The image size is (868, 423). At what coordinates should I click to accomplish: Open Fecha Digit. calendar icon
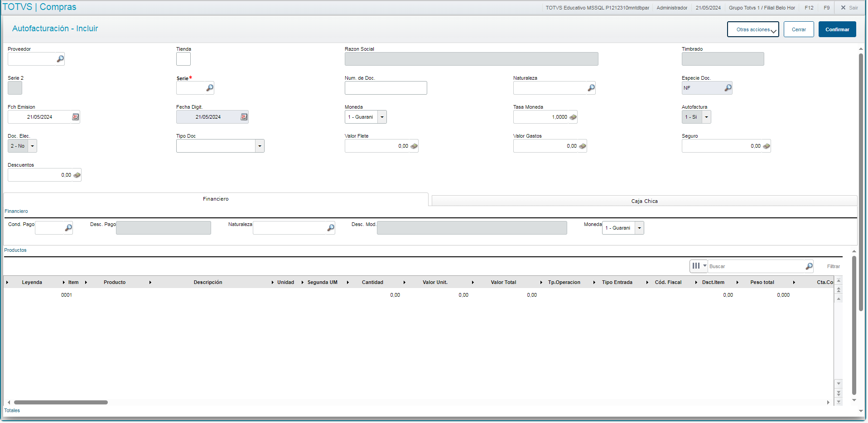tap(244, 117)
